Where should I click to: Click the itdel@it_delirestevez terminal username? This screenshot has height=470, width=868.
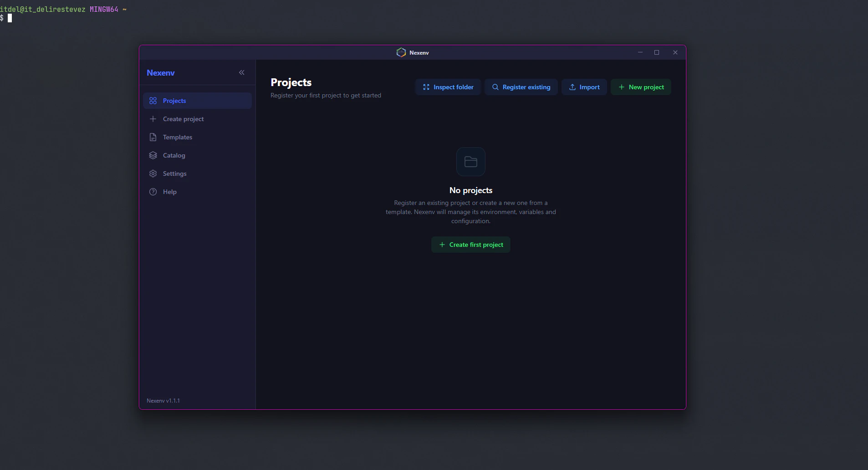(x=43, y=9)
